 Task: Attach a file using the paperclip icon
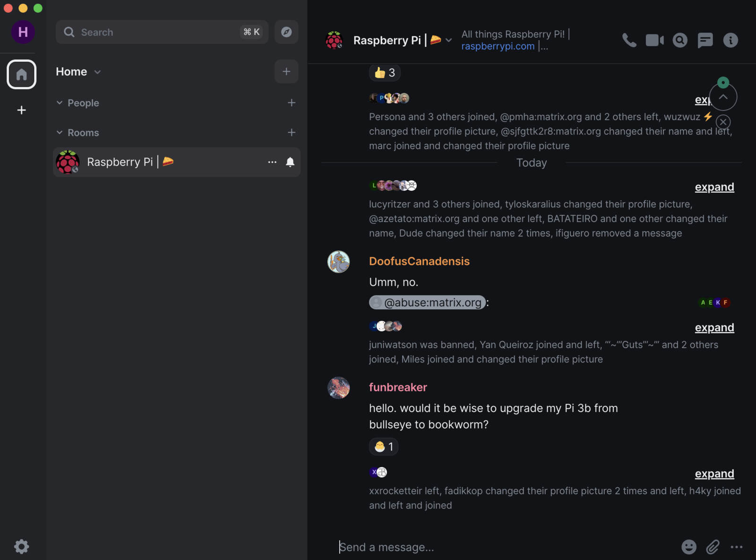[713, 547]
